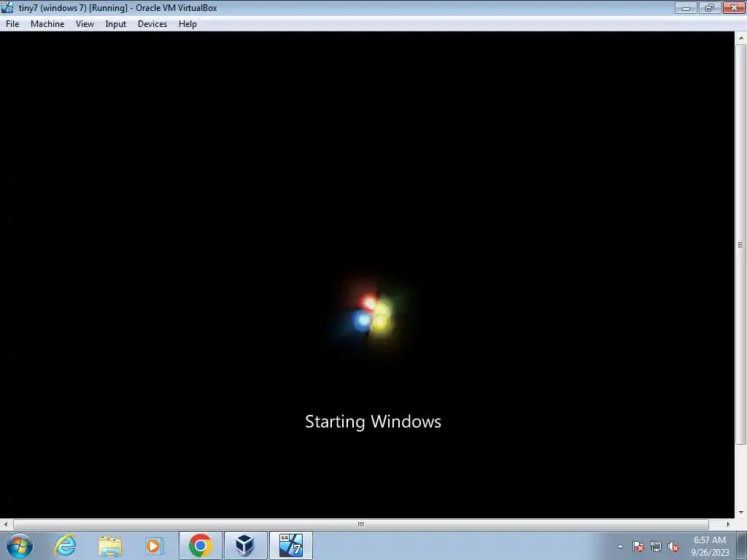This screenshot has width=747, height=560.
Task: Open the View menu
Action: pyautogui.click(x=85, y=24)
